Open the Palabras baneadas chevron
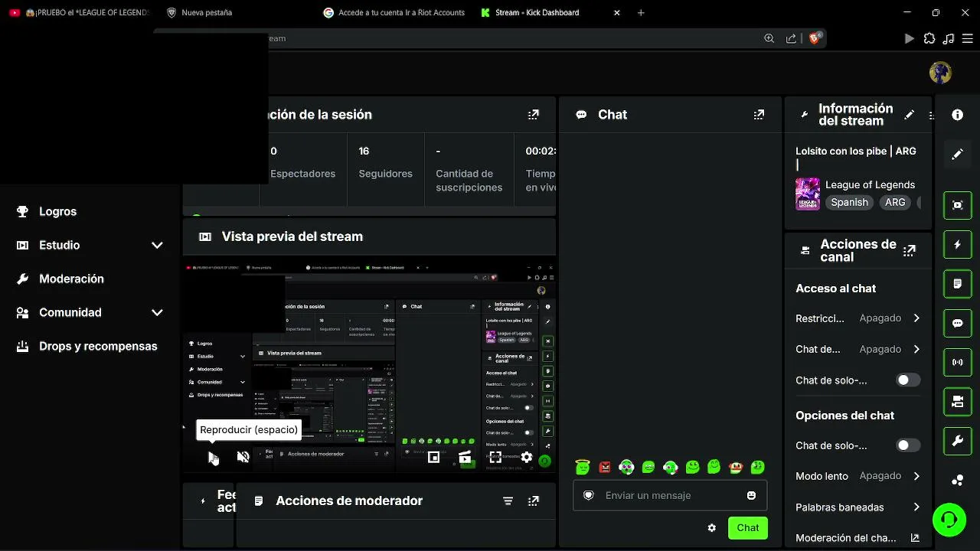 coord(916,507)
